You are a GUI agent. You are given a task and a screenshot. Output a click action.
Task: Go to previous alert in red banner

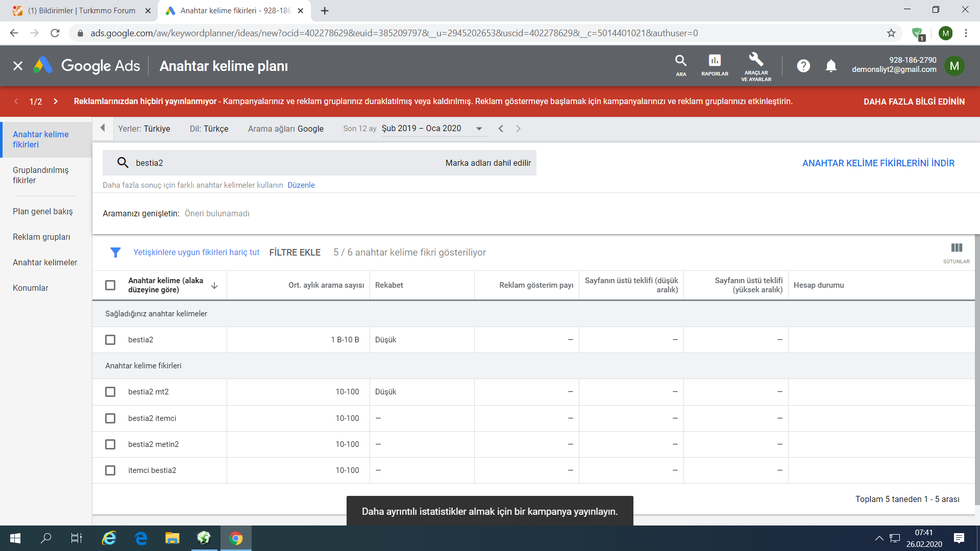(16, 102)
